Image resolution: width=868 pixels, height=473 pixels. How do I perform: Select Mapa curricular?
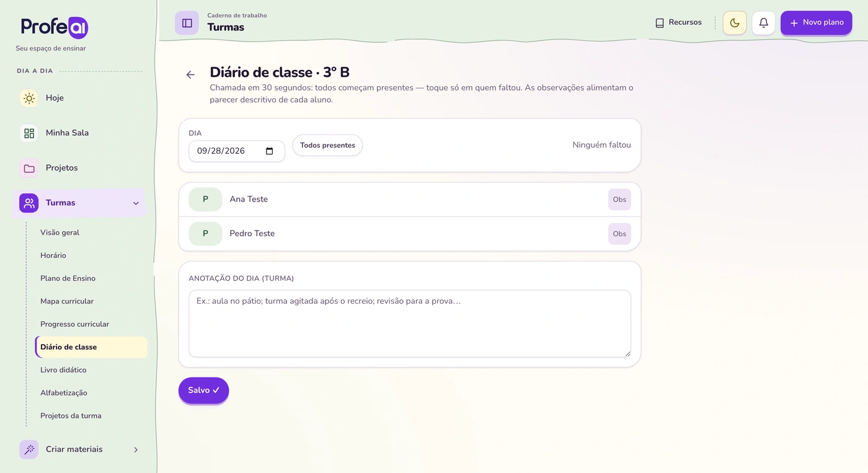coord(67,301)
